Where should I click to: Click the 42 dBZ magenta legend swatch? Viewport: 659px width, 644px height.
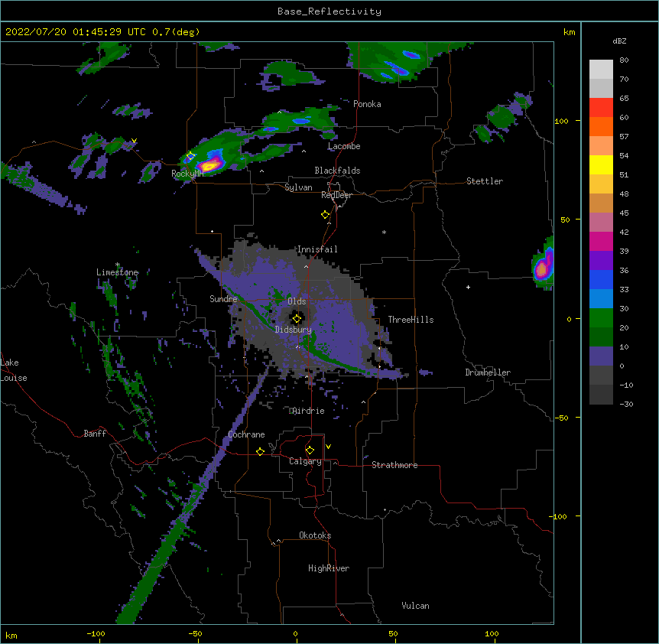pyautogui.click(x=601, y=241)
